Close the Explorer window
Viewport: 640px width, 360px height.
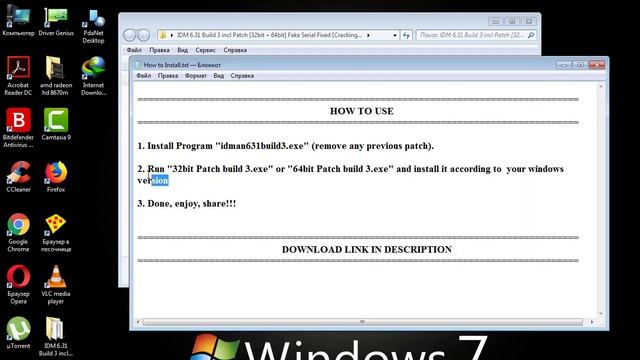(529, 21)
